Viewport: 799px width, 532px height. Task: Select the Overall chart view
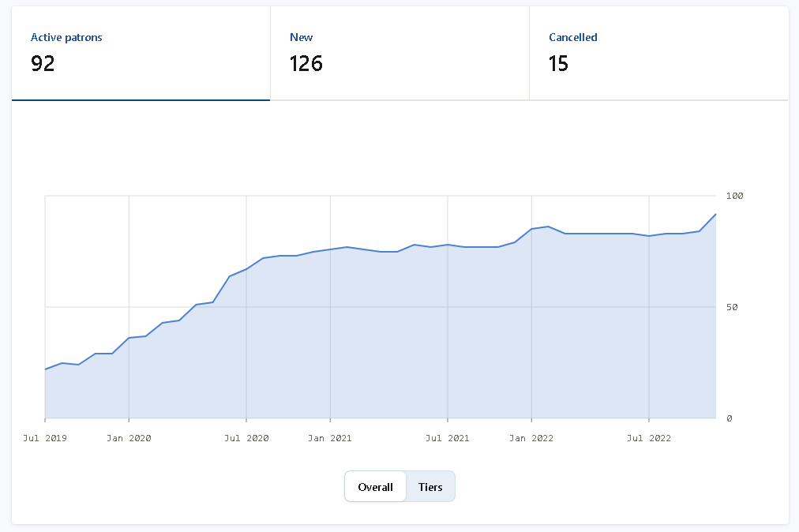375,487
